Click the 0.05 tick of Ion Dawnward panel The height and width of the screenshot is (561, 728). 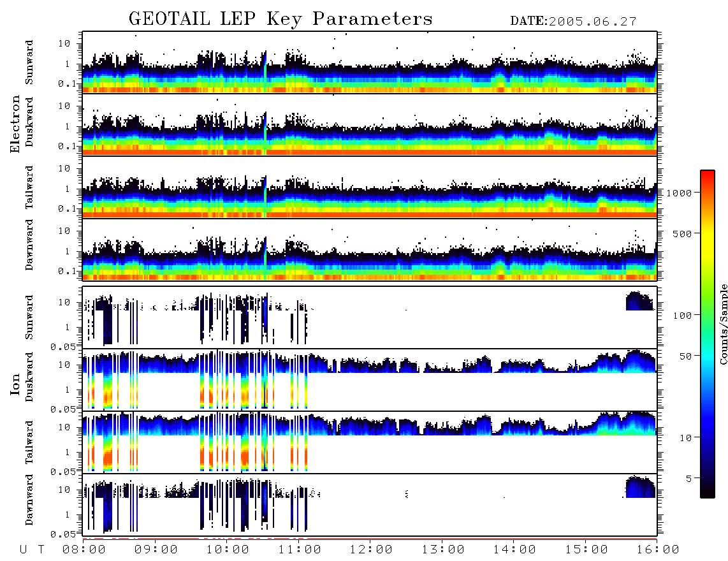(x=63, y=534)
